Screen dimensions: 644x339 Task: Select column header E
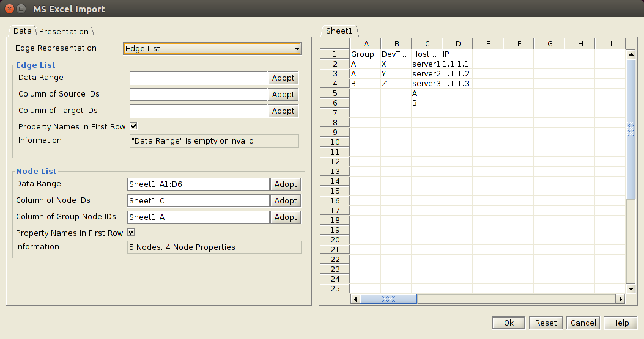pos(488,44)
